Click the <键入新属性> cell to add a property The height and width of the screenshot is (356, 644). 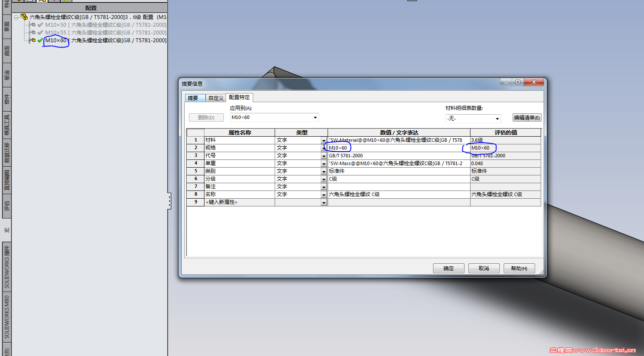(x=239, y=203)
